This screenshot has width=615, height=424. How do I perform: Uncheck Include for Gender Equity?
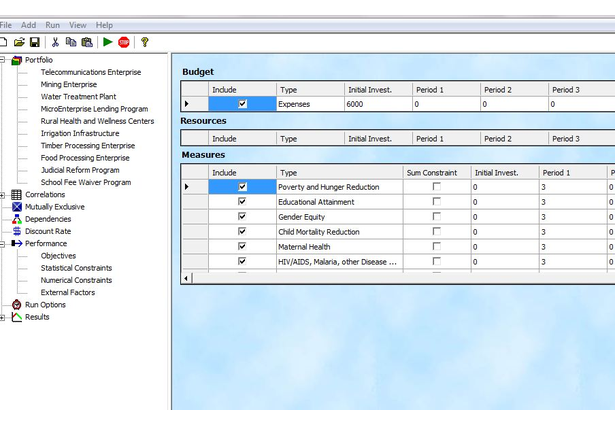tap(242, 216)
